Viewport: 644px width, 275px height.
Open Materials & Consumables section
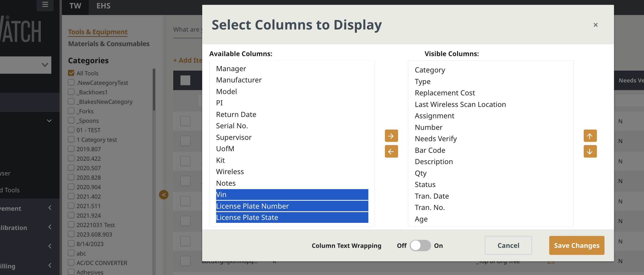tap(109, 44)
